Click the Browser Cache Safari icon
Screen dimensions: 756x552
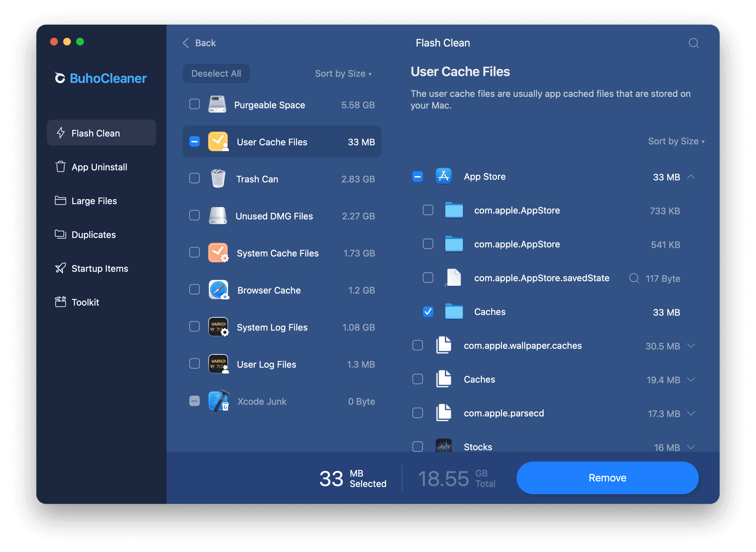point(218,290)
